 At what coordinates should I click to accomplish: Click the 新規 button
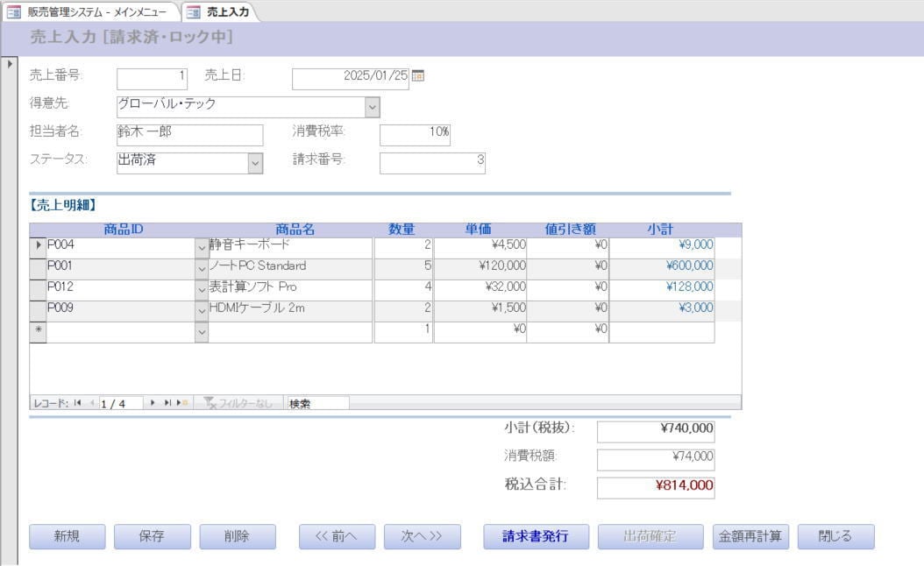coord(68,536)
